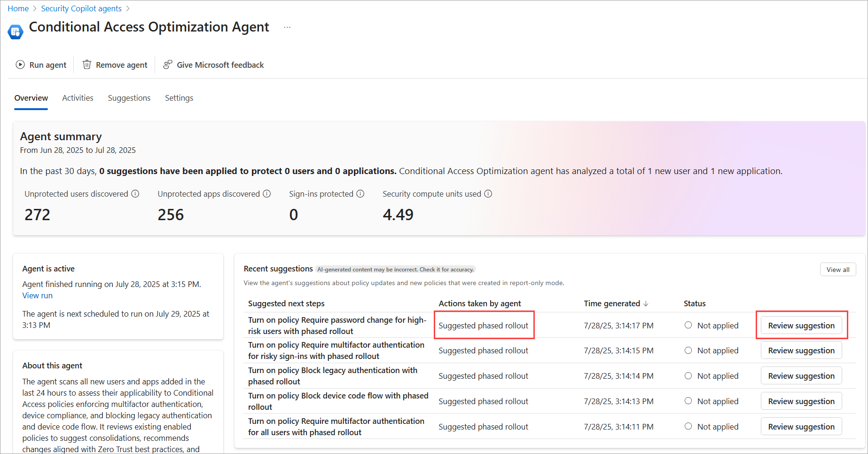868x454 pixels.
Task: Review suggestion for risky sign-ins MFA policy
Action: 801,350
